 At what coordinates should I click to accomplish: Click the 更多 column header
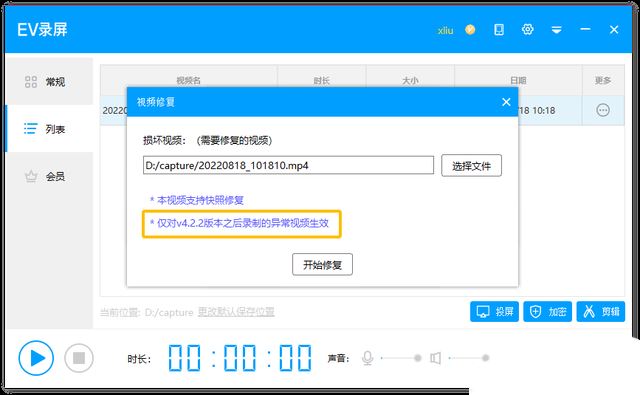click(603, 80)
